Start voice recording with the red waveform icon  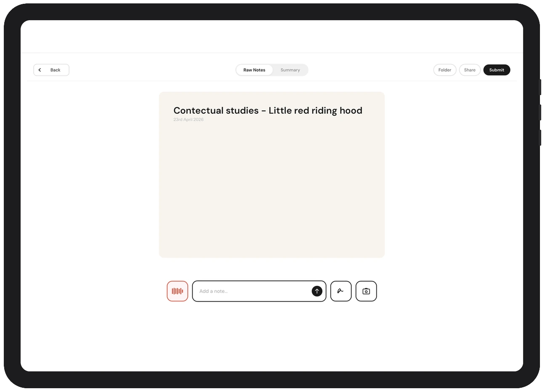pyautogui.click(x=177, y=291)
